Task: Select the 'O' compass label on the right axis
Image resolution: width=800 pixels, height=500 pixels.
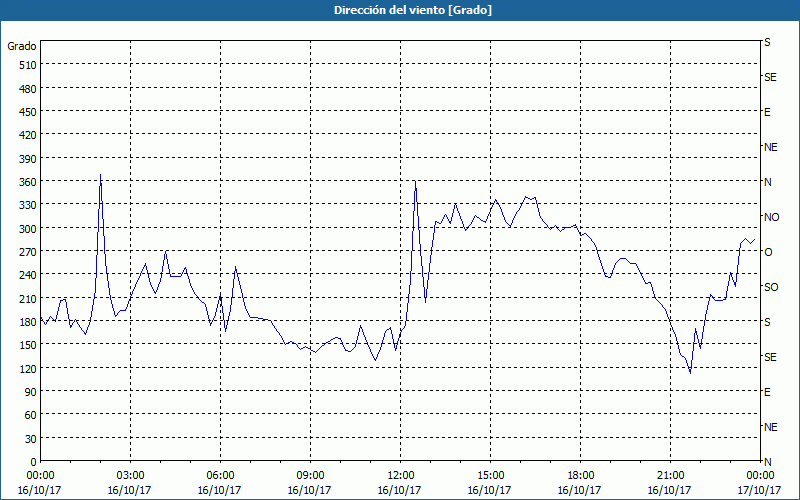Action: (x=768, y=253)
